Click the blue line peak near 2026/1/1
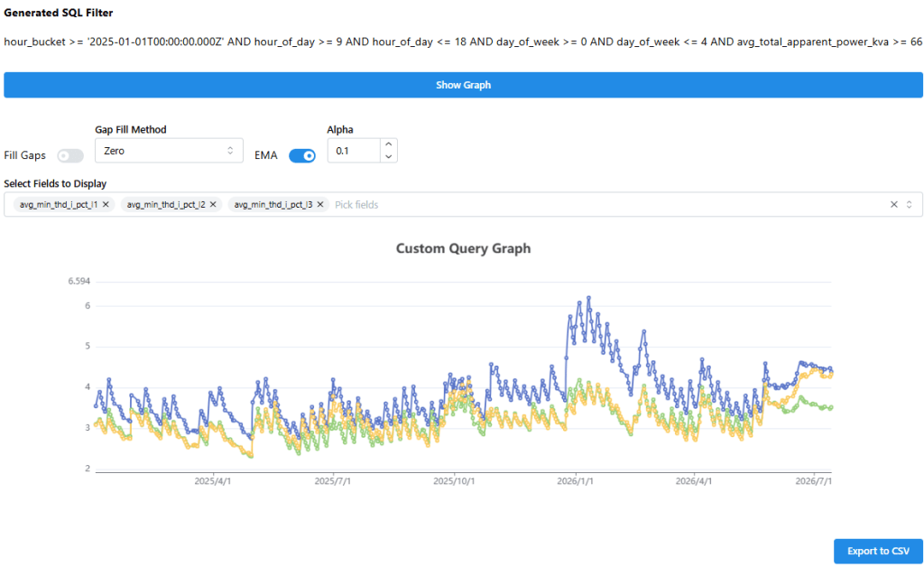924x567 pixels. [588, 298]
